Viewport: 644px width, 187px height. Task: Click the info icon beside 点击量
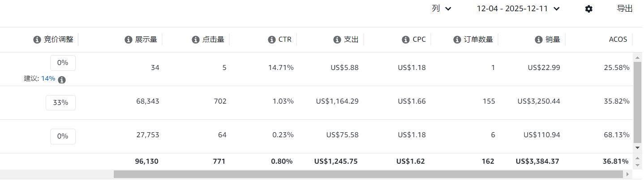coord(196,39)
